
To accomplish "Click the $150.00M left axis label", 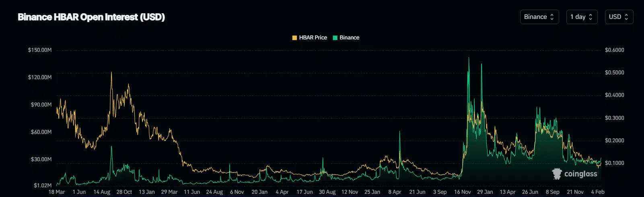I will pos(40,50).
